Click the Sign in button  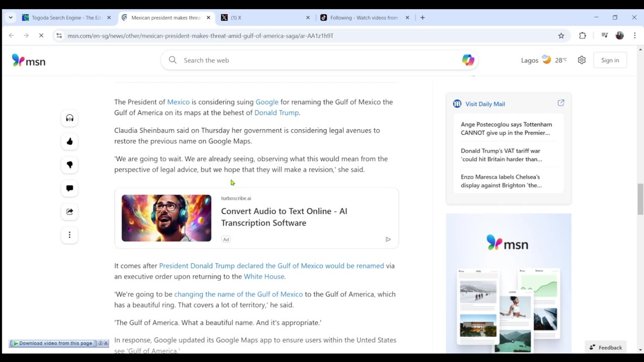[610, 60]
